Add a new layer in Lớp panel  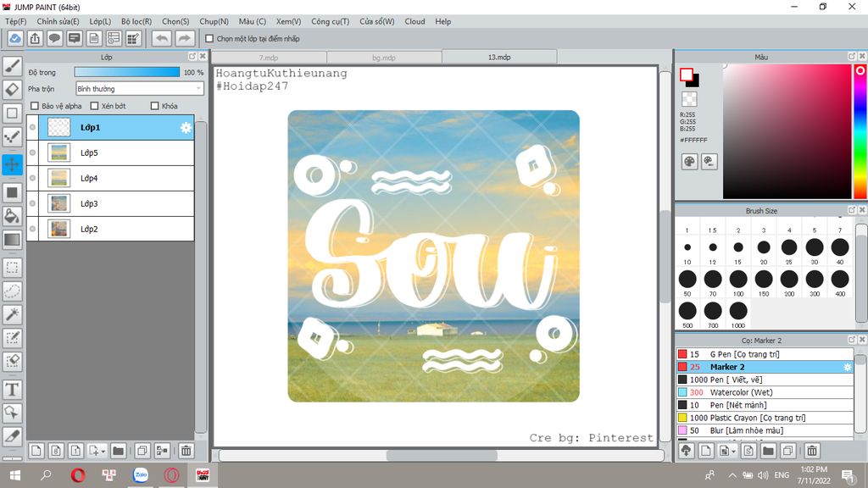point(36,451)
